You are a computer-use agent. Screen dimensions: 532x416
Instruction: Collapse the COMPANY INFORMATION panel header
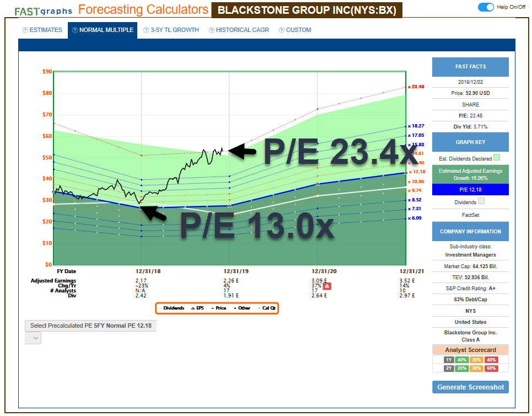pos(470,231)
